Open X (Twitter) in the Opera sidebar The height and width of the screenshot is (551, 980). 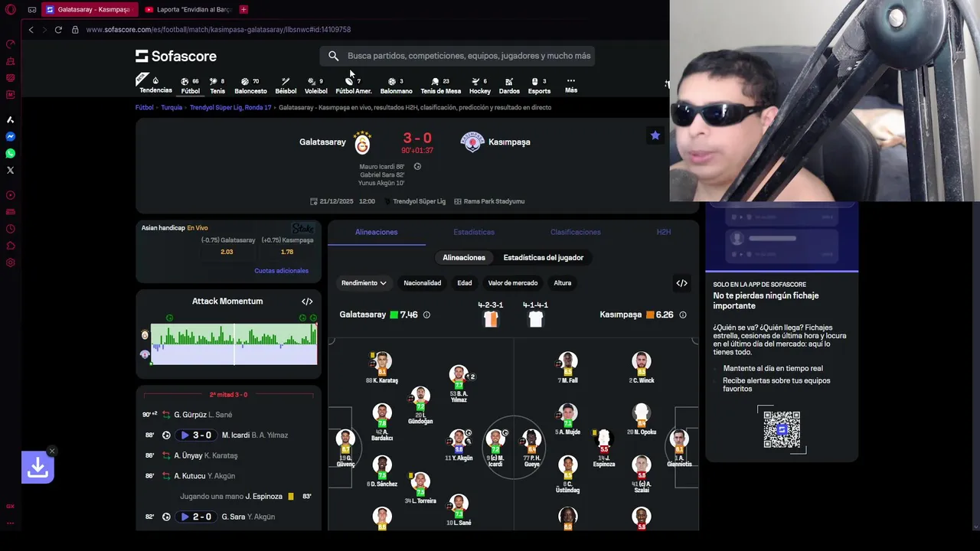pyautogui.click(x=11, y=171)
